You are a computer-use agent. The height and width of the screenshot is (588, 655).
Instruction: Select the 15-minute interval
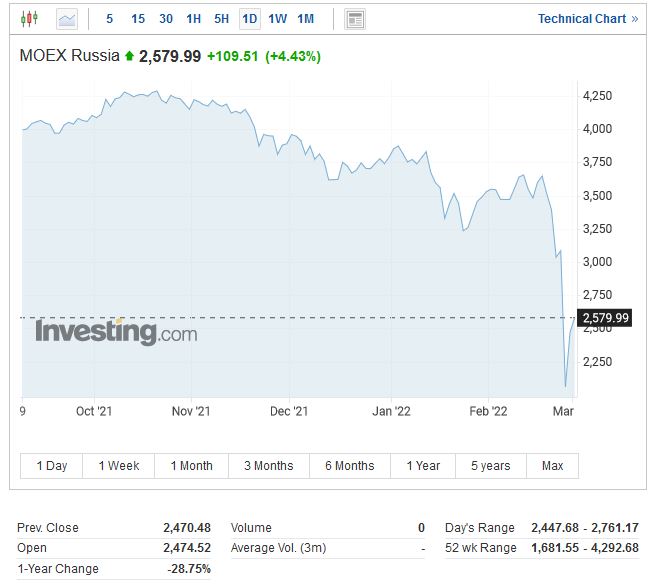(138, 19)
